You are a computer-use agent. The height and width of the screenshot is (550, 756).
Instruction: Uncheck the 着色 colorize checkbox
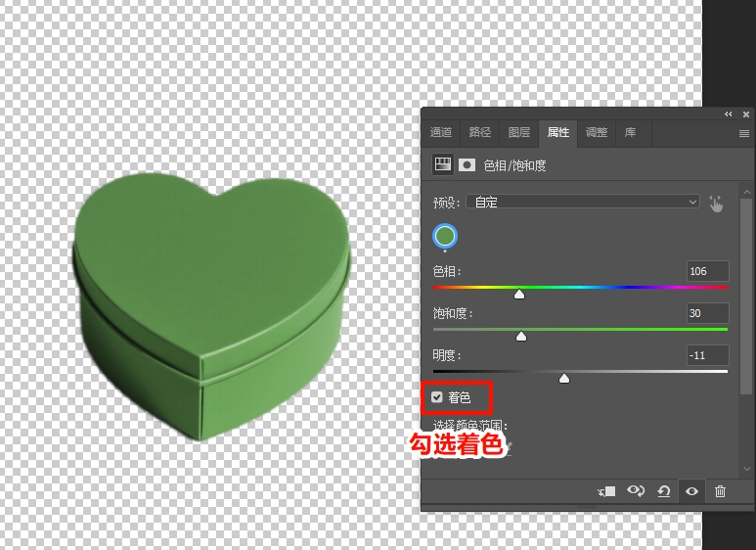(437, 397)
